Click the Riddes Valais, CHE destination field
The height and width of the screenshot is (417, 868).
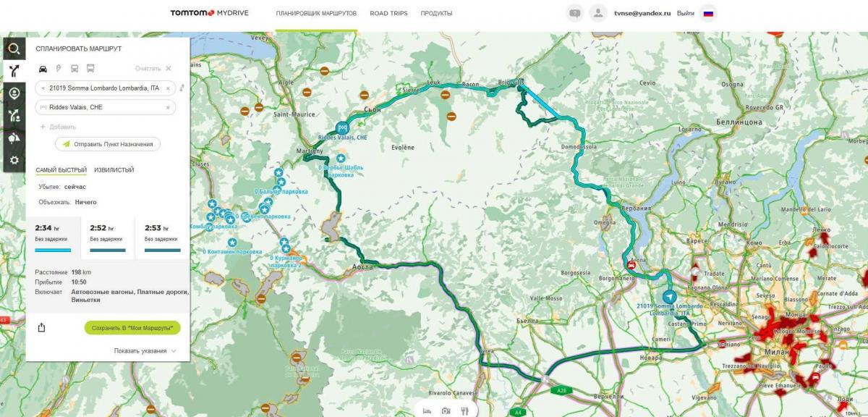[106, 107]
